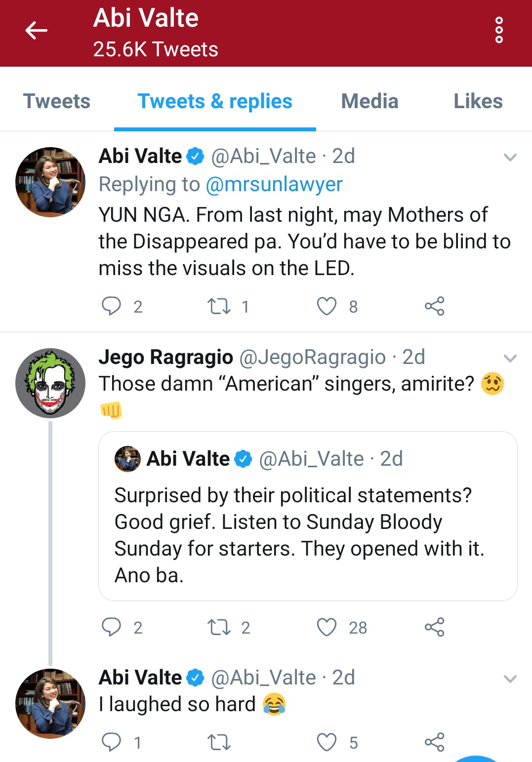
Task: Like Jego Ragragio's tweet
Action: [327, 627]
